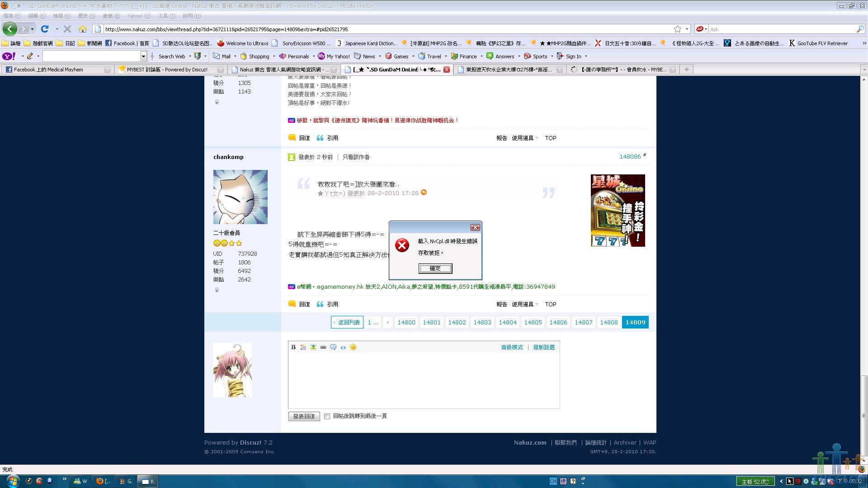This screenshot has width=868, height=488.
Task: Switch to the MYBEST 討論區 tab
Action: (170, 69)
